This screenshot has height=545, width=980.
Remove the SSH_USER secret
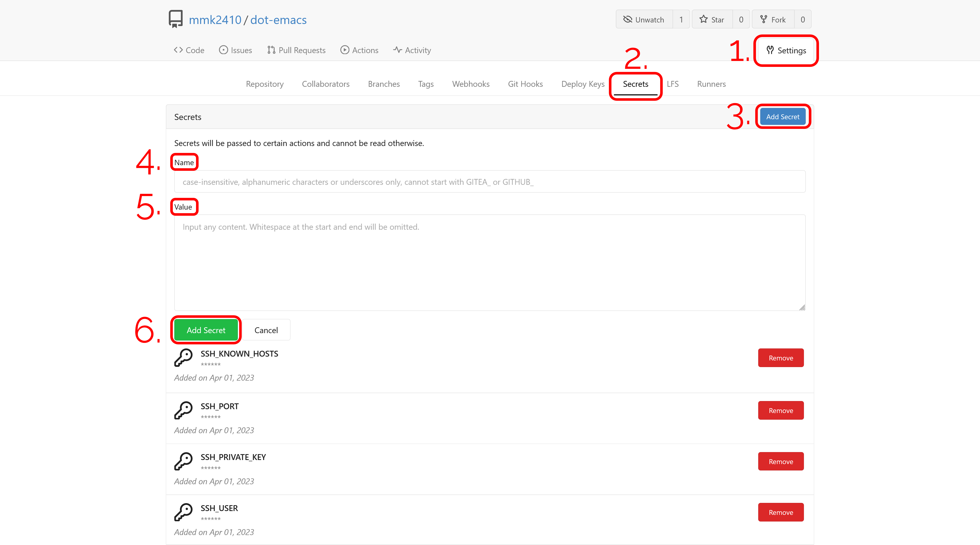[780, 512]
